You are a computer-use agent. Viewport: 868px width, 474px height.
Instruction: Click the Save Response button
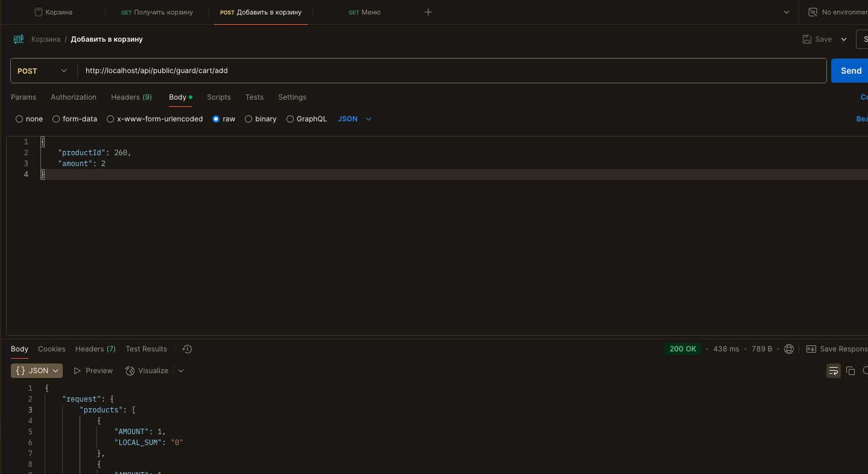click(x=837, y=349)
